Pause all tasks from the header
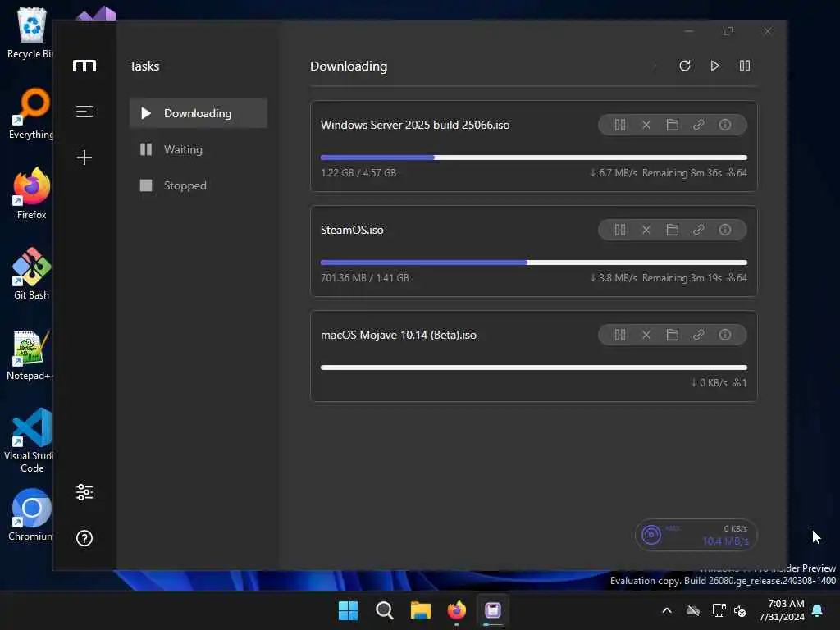This screenshot has height=630, width=840. [x=745, y=66]
